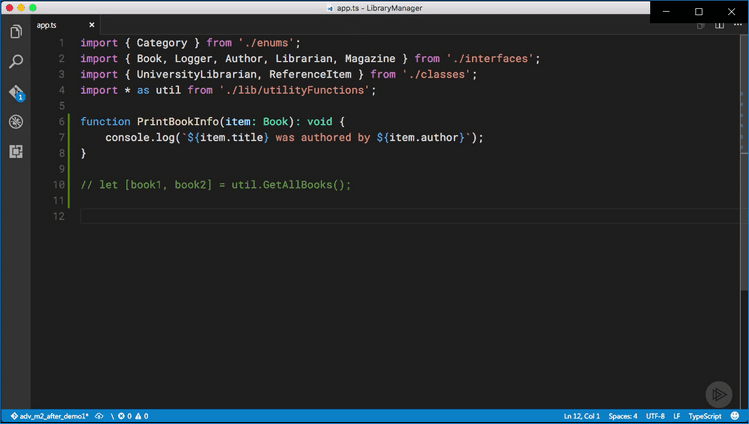
Task: Click the './enums' module string
Action: (266, 42)
